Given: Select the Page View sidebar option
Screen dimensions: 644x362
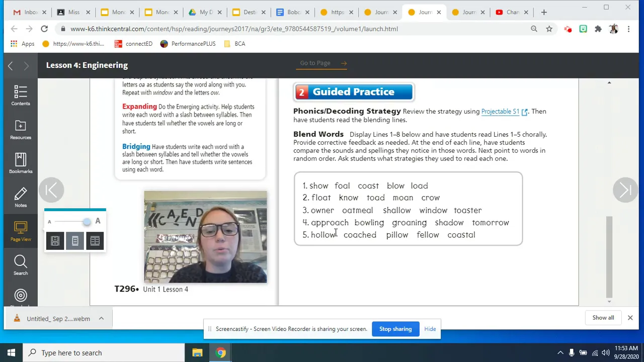Looking at the screenshot, I should pos(21,231).
